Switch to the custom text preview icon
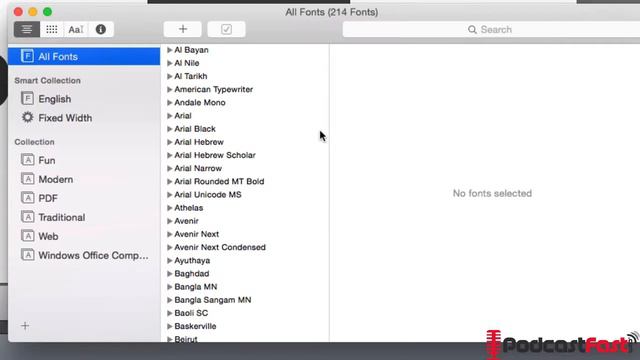Image resolution: width=640 pixels, height=360 pixels. (x=76, y=29)
